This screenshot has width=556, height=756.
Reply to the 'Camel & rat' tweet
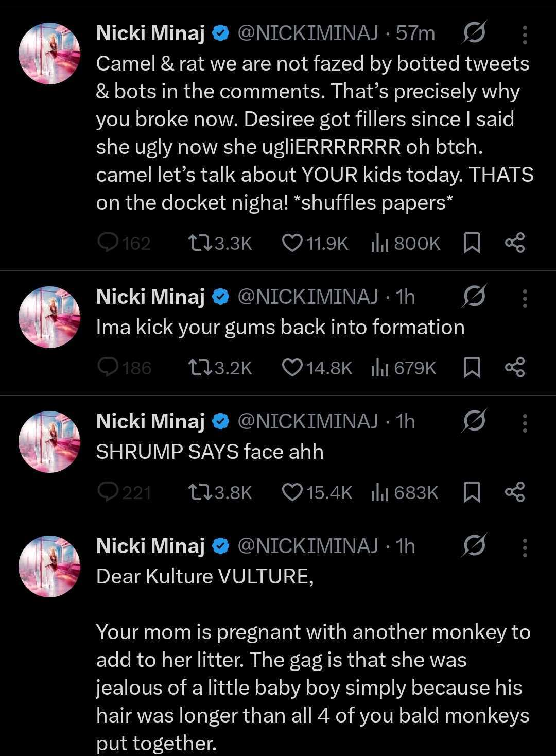pos(108,243)
